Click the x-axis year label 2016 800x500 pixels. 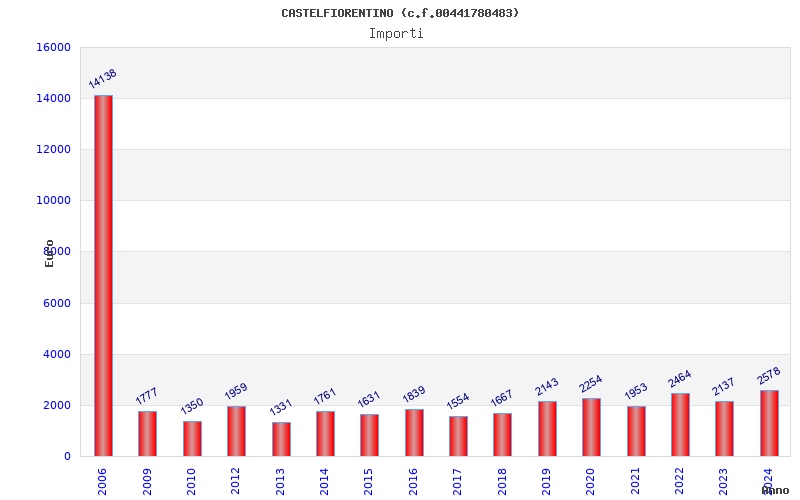pyautogui.click(x=413, y=481)
